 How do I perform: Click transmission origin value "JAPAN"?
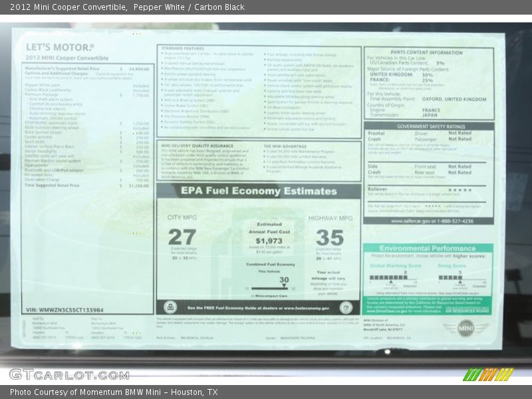point(430,115)
